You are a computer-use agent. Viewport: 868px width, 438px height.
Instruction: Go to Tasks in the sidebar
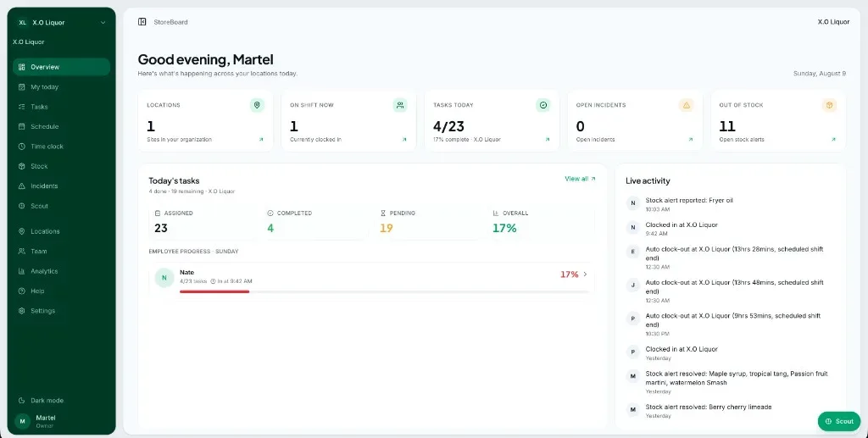(x=61, y=107)
